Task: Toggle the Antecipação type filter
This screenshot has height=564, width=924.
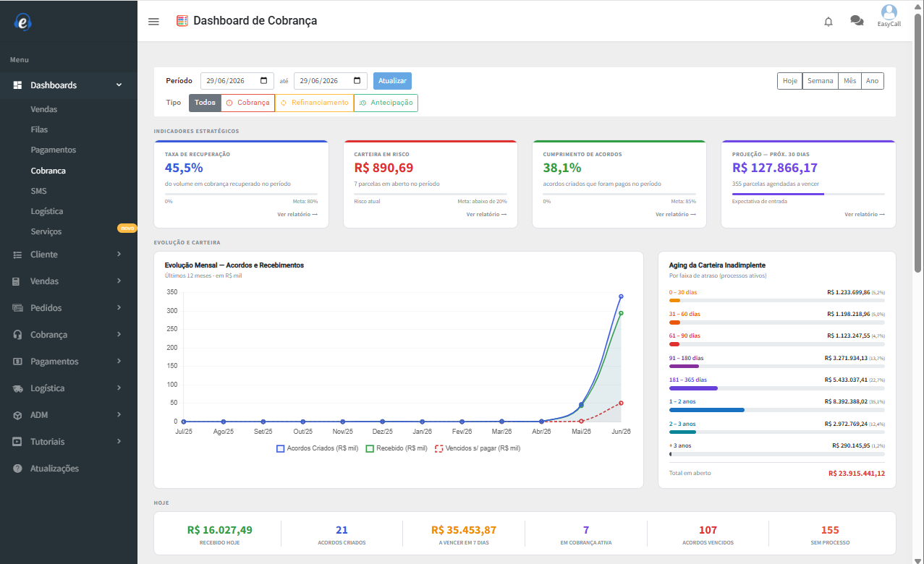Action: [x=386, y=103]
